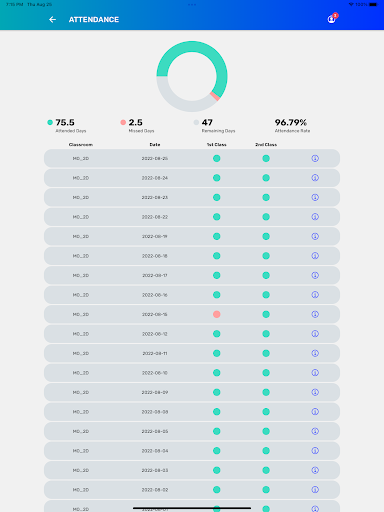The height and width of the screenshot is (512, 384).
Task: Click the Classroom column header
Action: (81, 145)
